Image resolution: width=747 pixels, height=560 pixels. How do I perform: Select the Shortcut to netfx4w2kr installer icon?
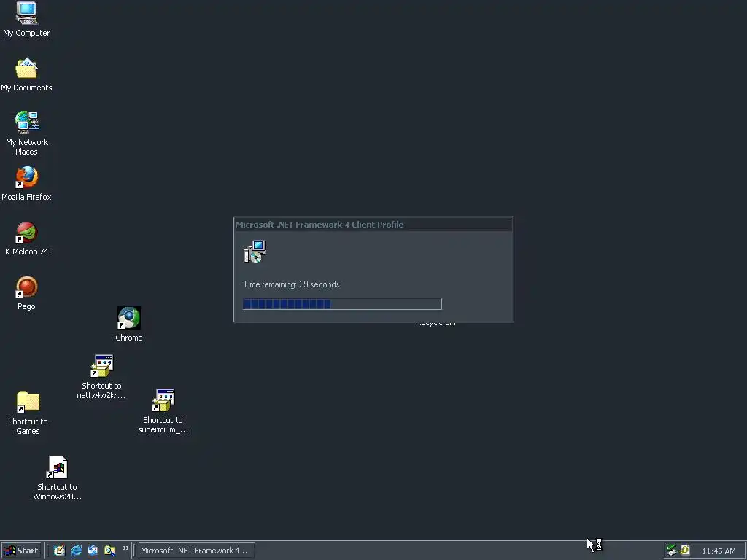coord(101,376)
